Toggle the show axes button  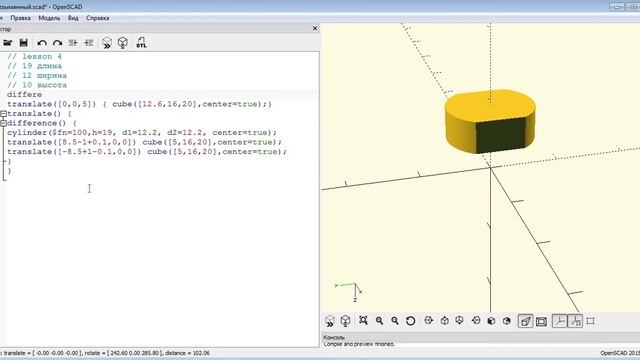[560, 321]
